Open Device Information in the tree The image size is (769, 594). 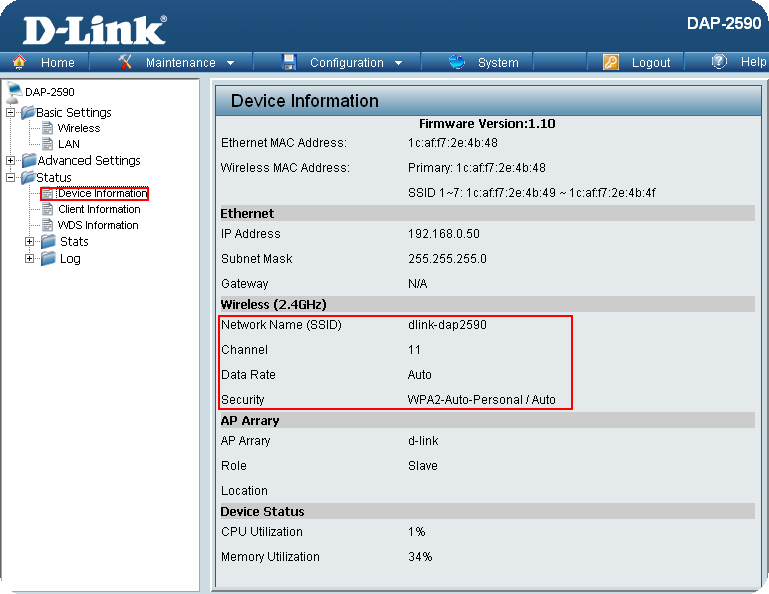102,193
